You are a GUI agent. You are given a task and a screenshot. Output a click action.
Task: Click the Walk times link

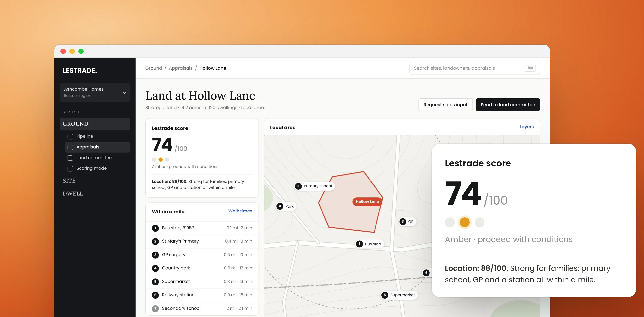240,211
